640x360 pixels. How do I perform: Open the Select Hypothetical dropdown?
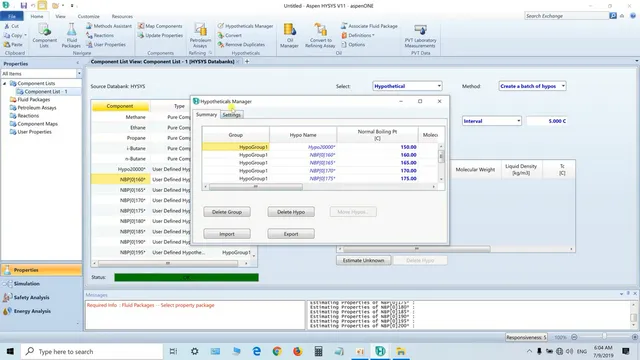click(407, 86)
